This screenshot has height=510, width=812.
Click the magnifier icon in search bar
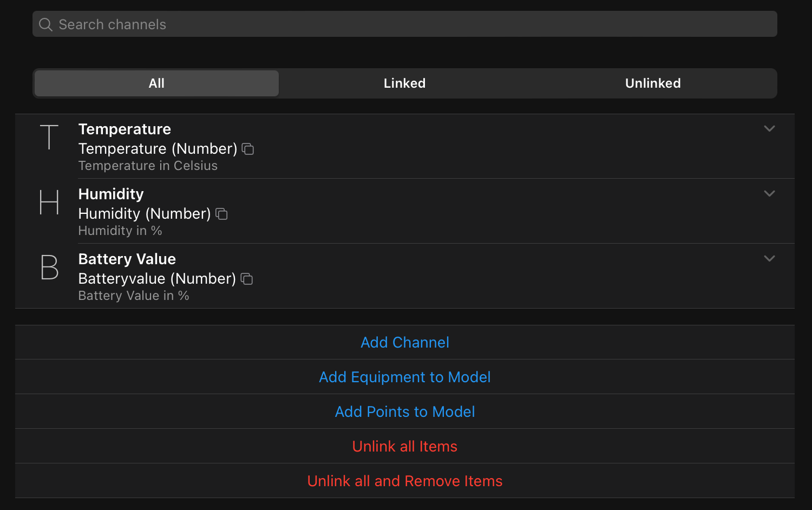(46, 25)
